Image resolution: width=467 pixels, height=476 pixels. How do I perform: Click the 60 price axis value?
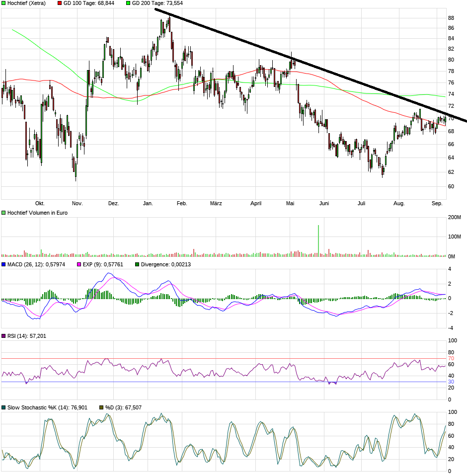[451, 186]
